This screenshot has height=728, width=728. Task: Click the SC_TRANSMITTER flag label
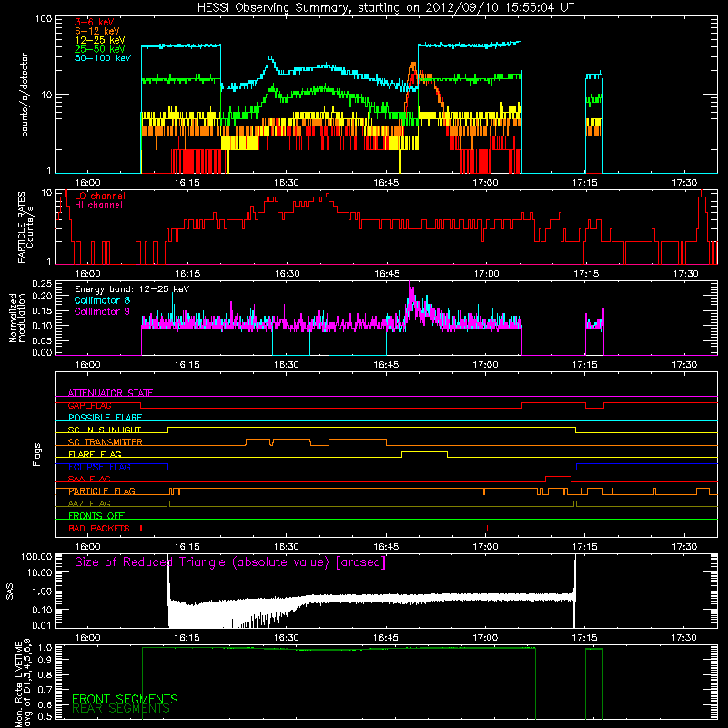click(106, 441)
